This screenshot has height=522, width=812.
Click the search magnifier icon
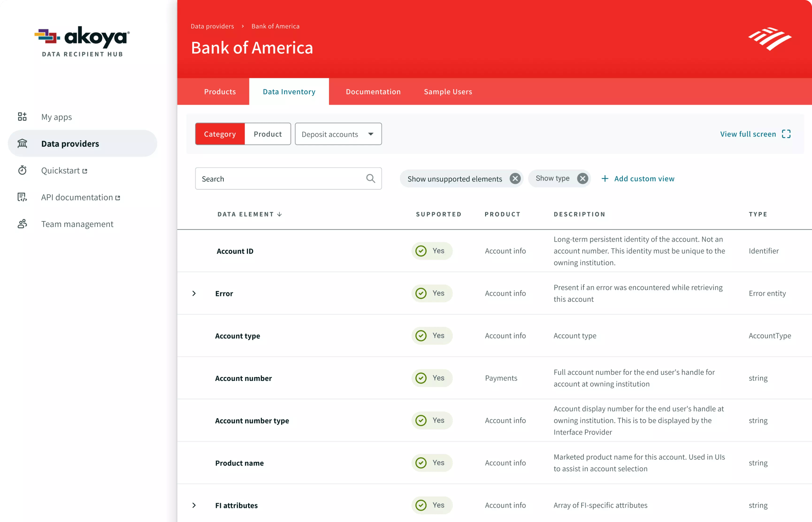pos(371,178)
